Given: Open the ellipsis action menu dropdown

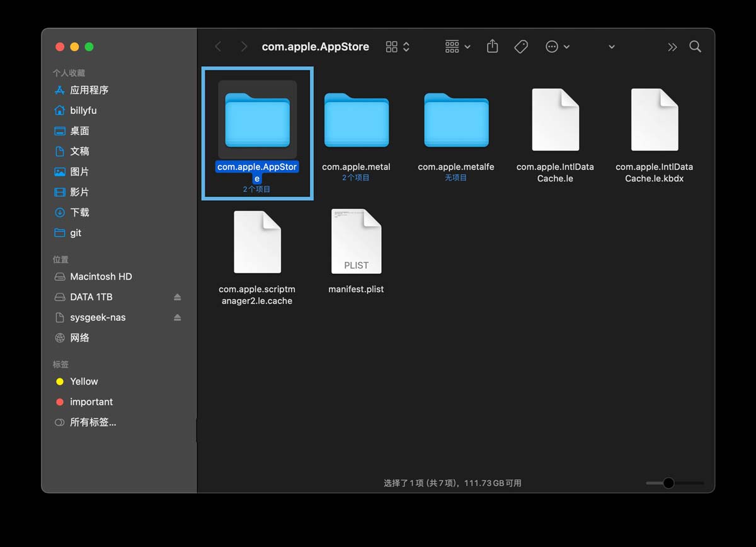Looking at the screenshot, I should [x=557, y=47].
